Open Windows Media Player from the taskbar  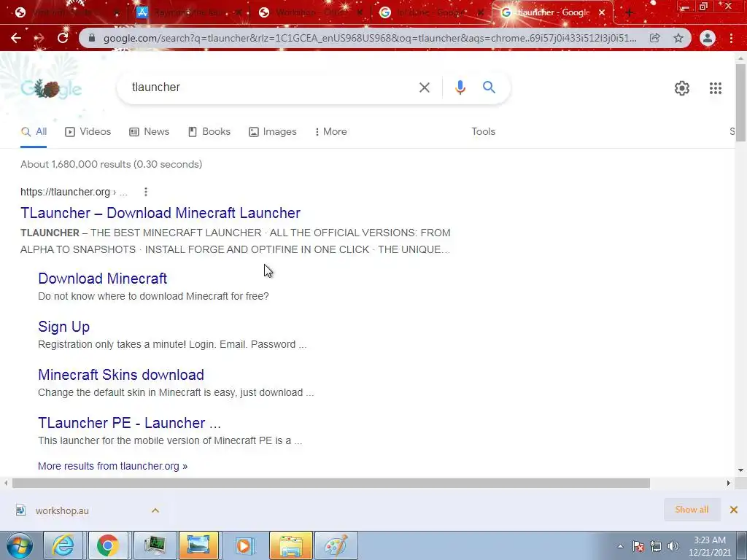click(245, 545)
